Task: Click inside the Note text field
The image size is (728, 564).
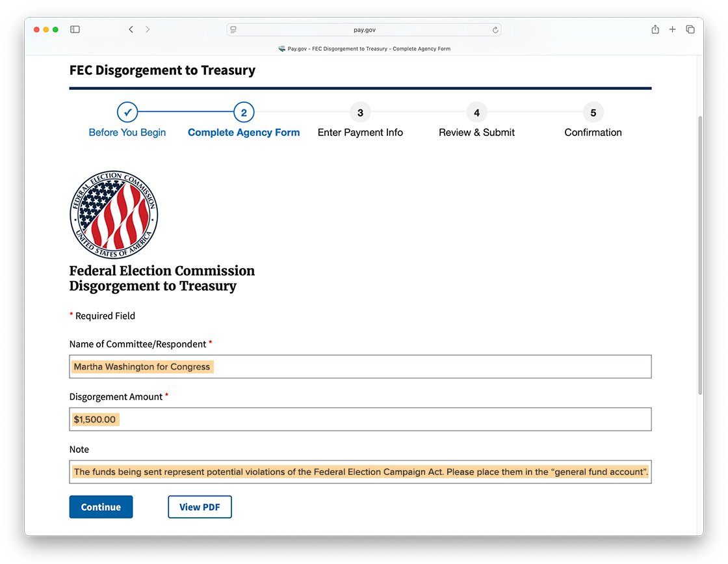Action: [360, 472]
